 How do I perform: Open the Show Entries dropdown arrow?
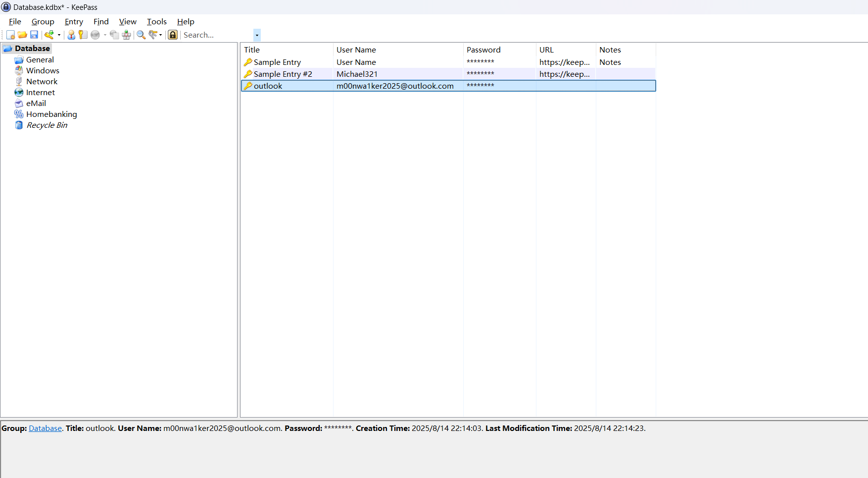coord(160,35)
